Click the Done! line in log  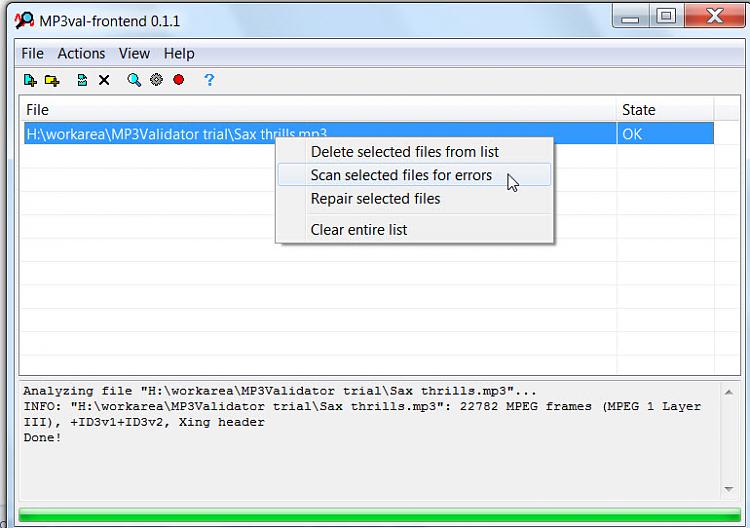coord(43,438)
